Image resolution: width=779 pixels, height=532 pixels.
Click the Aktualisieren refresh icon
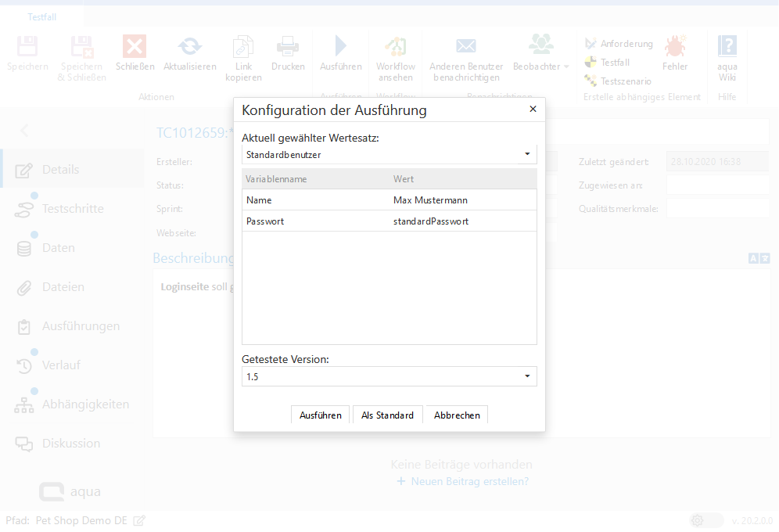coord(189,47)
